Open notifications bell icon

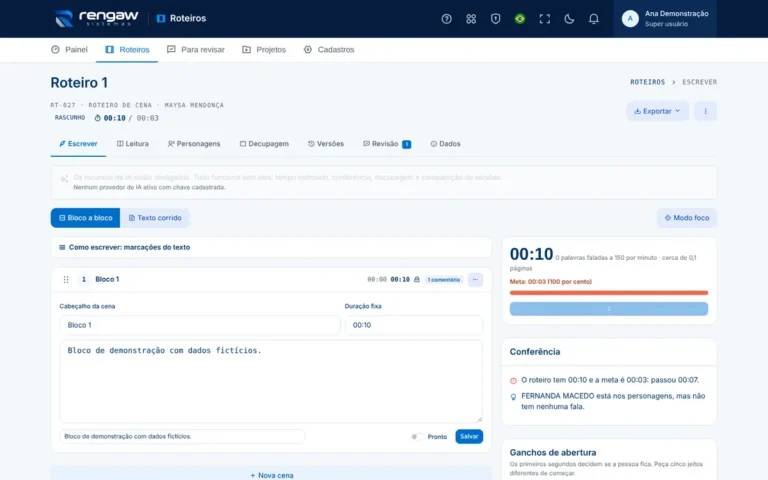coord(593,19)
